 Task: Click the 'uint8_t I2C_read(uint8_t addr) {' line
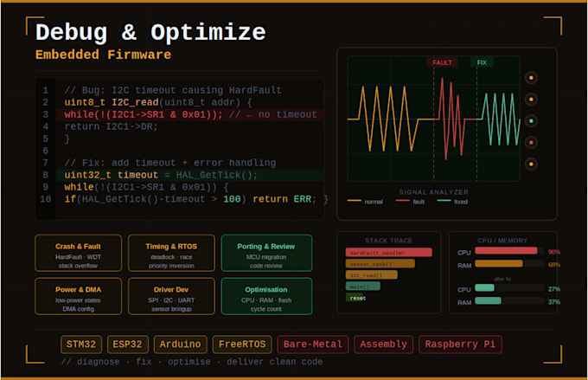click(x=158, y=102)
